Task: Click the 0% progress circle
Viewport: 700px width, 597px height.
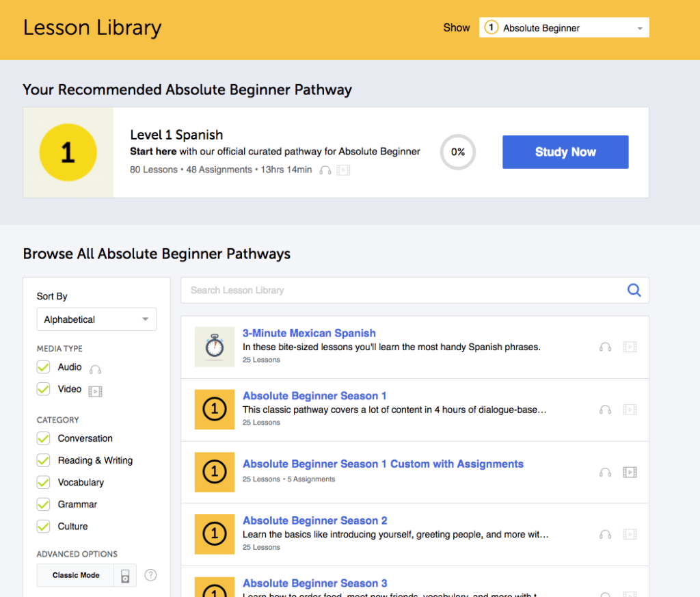Action: (x=457, y=152)
